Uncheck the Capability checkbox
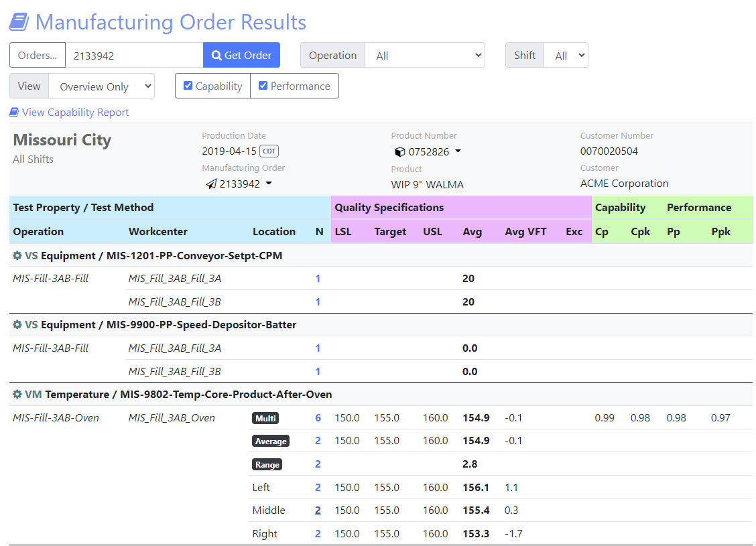 188,86
